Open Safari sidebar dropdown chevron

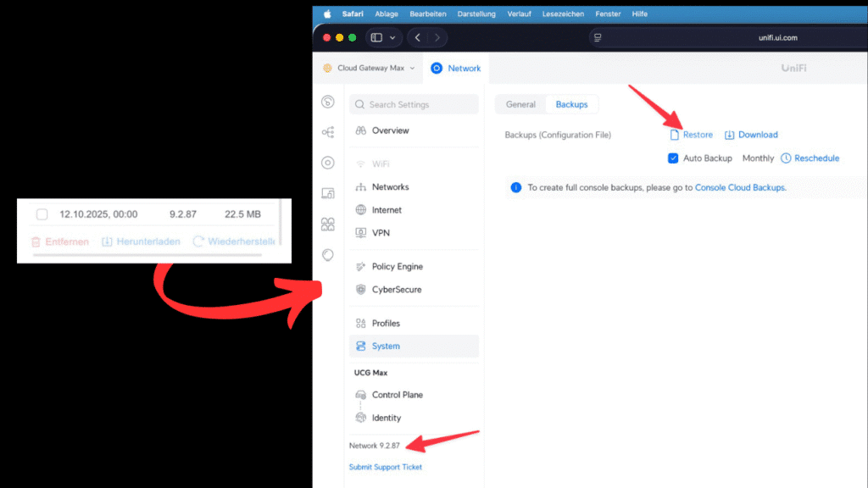(392, 37)
